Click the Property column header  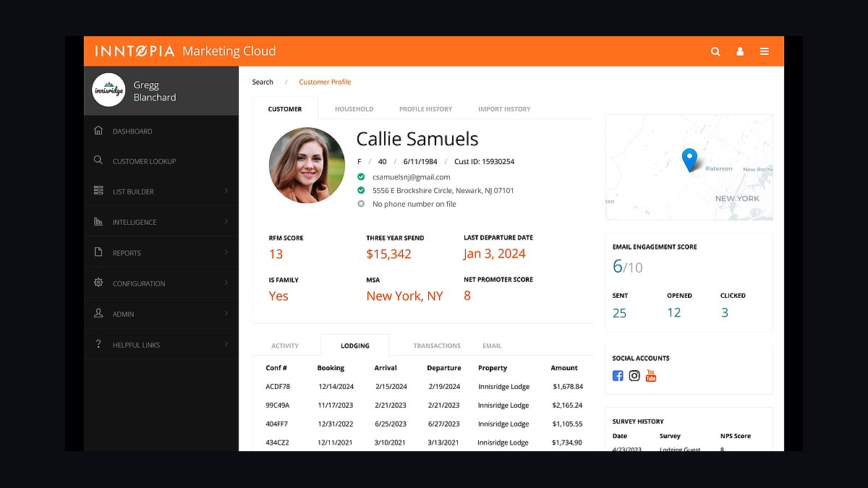(x=493, y=368)
